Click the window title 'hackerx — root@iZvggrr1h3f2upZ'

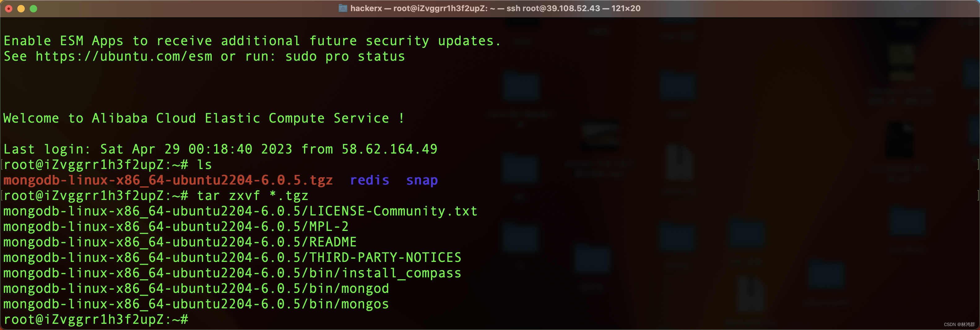click(495, 8)
